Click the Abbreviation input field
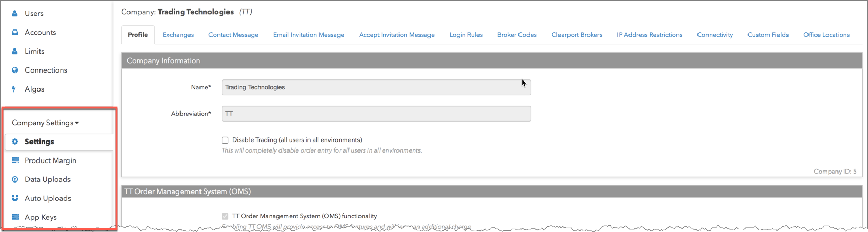Image resolution: width=868 pixels, height=232 pixels. [376, 114]
